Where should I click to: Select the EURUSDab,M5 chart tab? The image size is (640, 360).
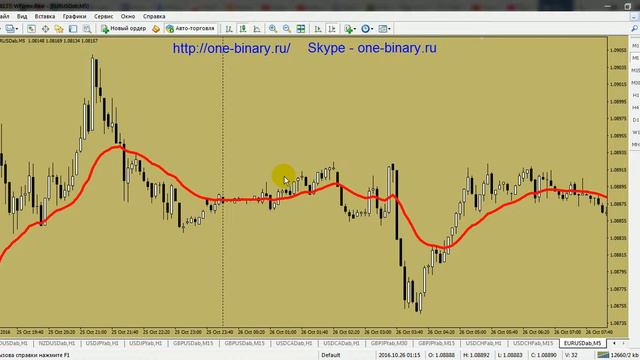582,343
